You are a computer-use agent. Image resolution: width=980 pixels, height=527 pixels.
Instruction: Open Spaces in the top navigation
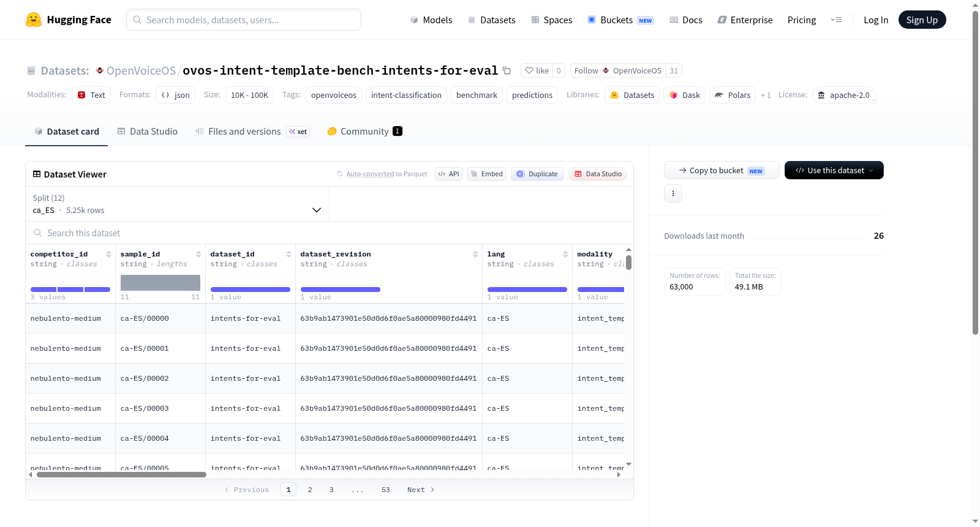point(552,20)
